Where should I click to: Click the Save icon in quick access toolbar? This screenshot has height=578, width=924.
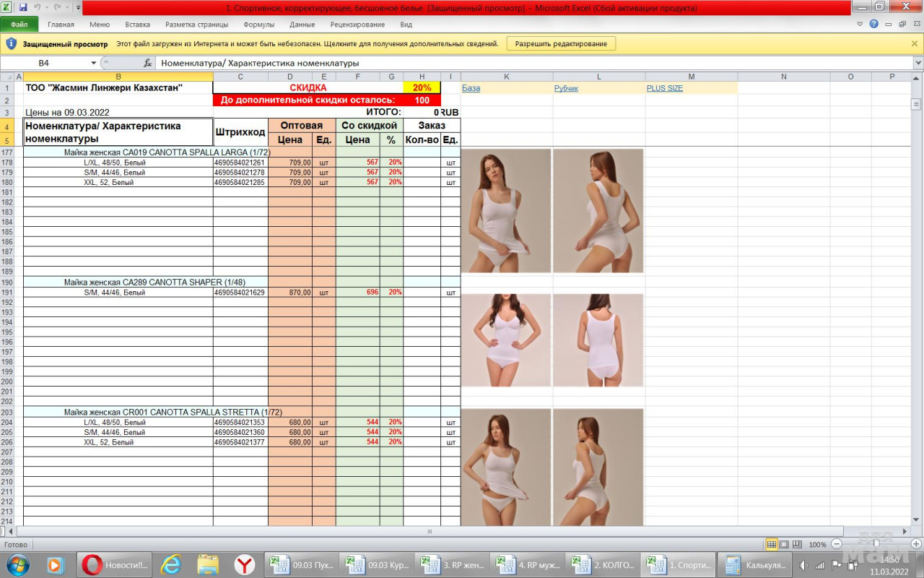click(x=23, y=7)
